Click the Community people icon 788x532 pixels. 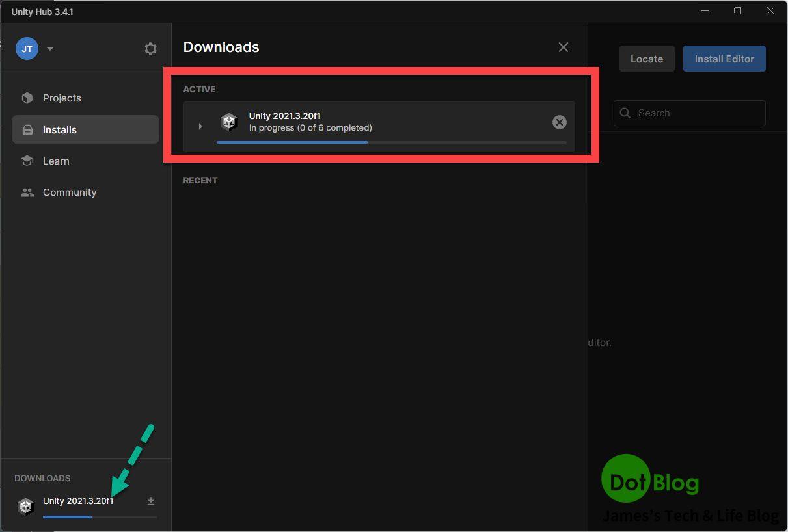pyautogui.click(x=27, y=193)
